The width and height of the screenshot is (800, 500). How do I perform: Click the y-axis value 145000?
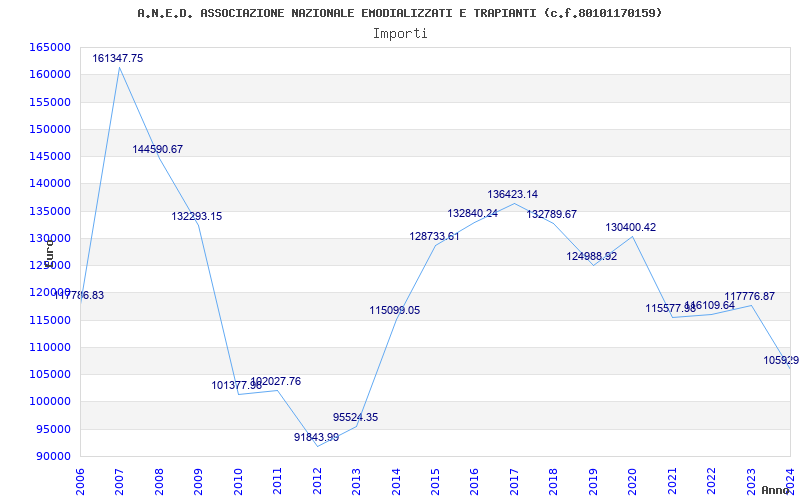click(49, 157)
